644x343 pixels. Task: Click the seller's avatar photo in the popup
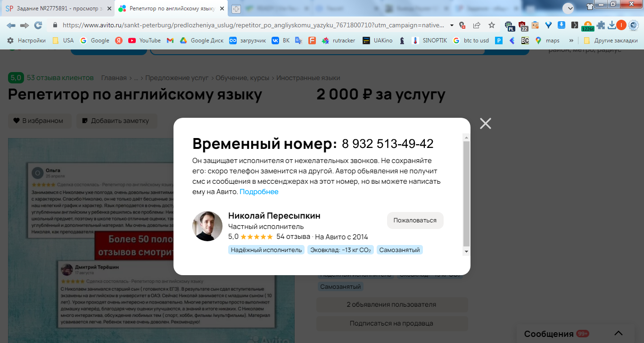click(207, 226)
